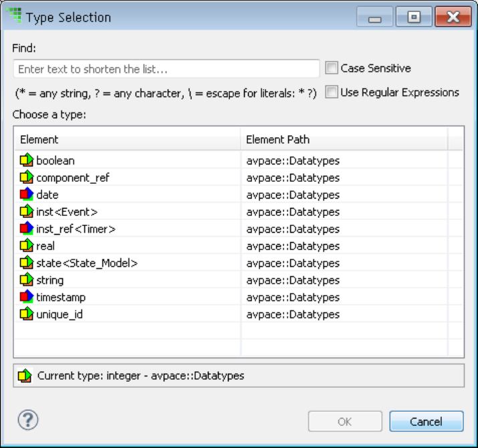Select the string type entry
Viewport: 478px width, 448px height.
(x=50, y=280)
